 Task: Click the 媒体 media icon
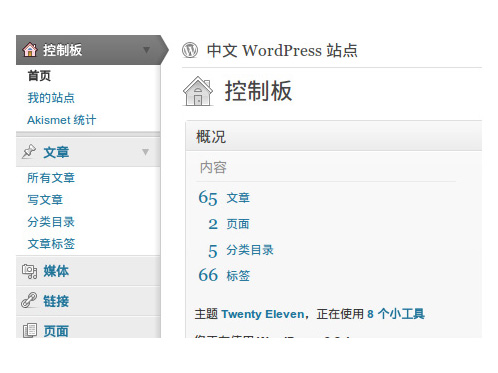click(29, 271)
